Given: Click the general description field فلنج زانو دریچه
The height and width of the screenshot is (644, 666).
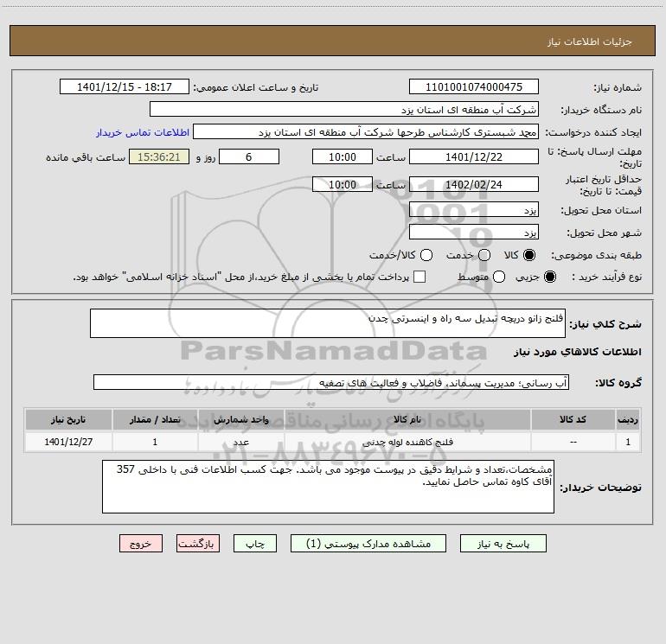Looking at the screenshot, I should click(328, 323).
